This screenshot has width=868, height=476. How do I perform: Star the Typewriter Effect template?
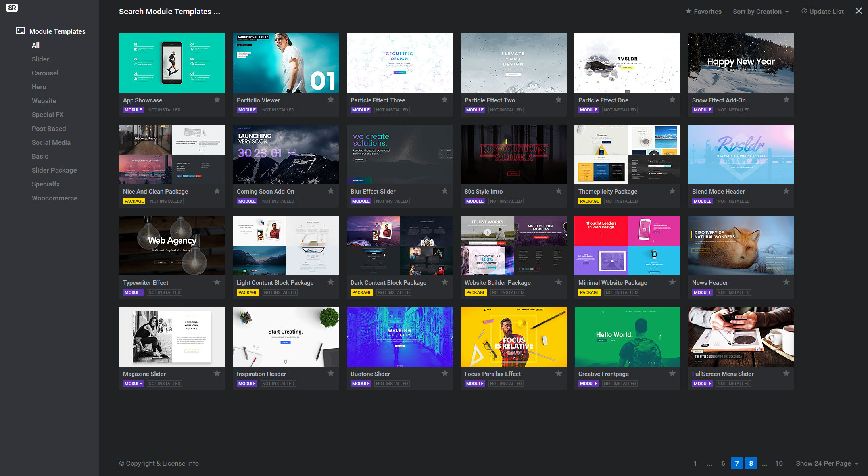coord(217,282)
